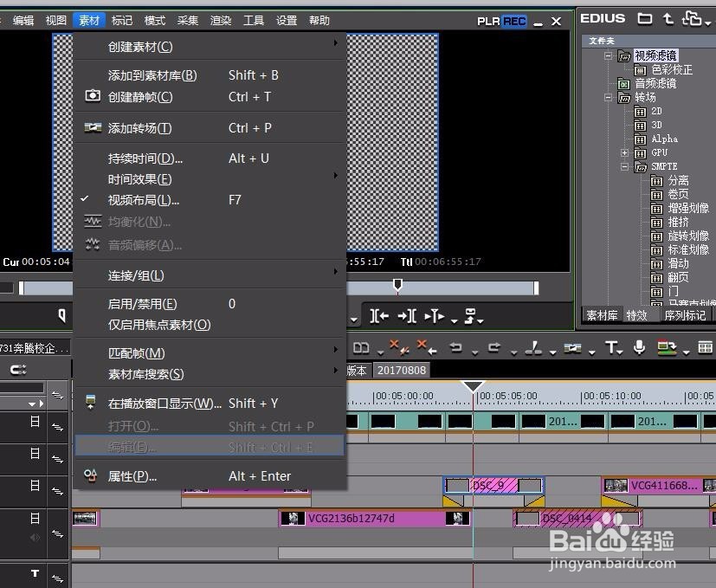Open the 工具 menu

point(254,21)
